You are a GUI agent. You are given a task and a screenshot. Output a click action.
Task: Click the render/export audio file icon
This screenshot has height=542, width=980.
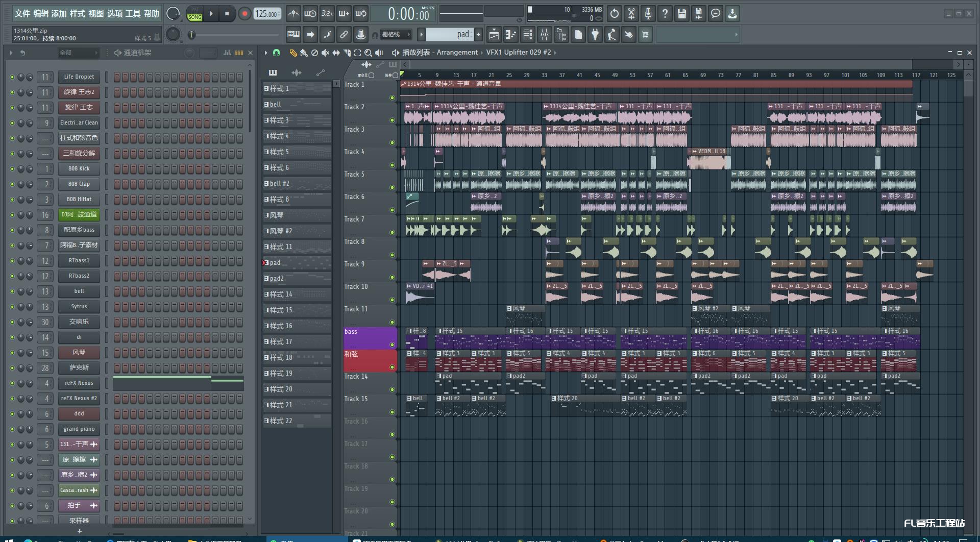(699, 14)
